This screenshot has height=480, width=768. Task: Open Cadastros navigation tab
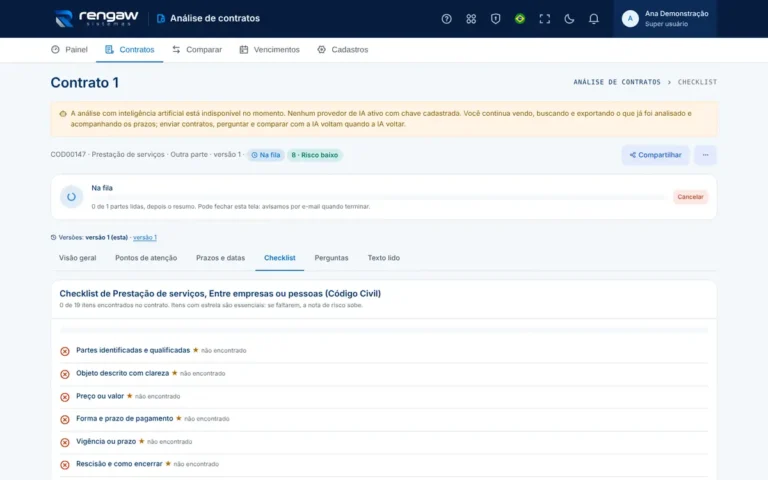343,49
